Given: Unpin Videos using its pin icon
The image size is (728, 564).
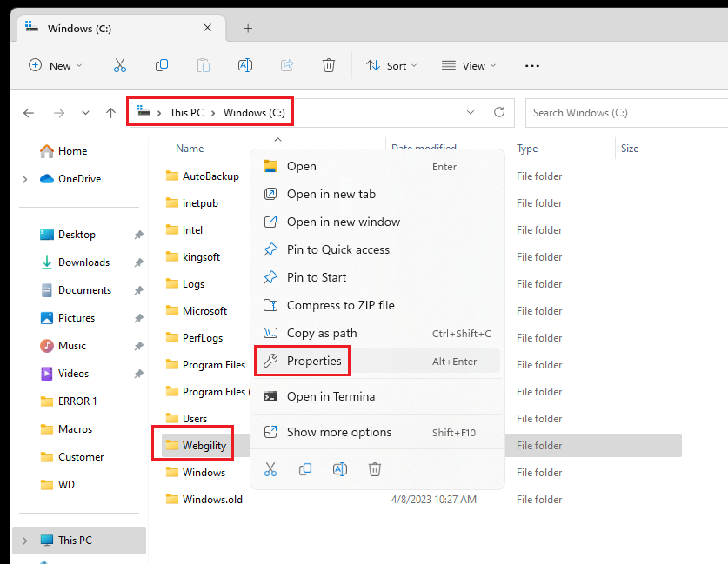Looking at the screenshot, I should point(138,374).
